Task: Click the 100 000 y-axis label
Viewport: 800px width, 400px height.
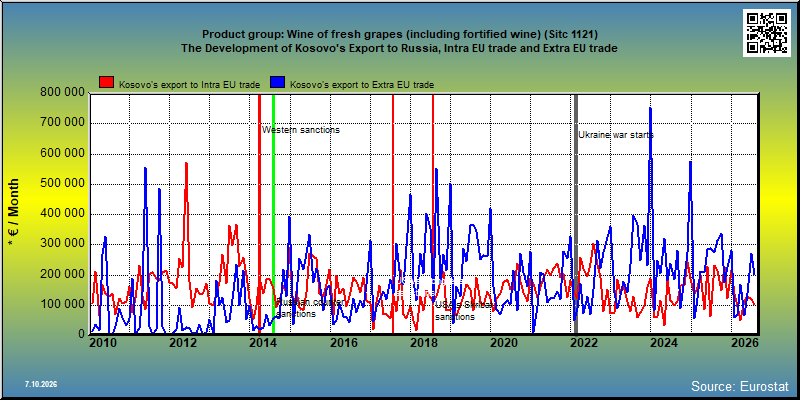Action: coord(61,305)
